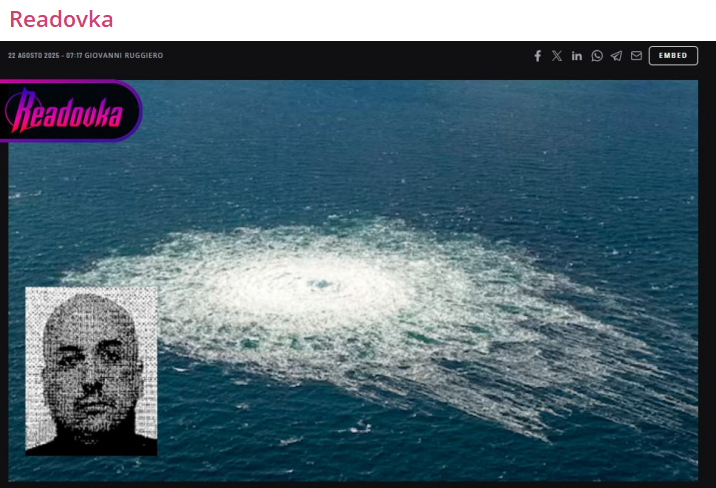Share using the Telegram paper-plane icon
Viewport: 716px width, 488px height.
(616, 56)
